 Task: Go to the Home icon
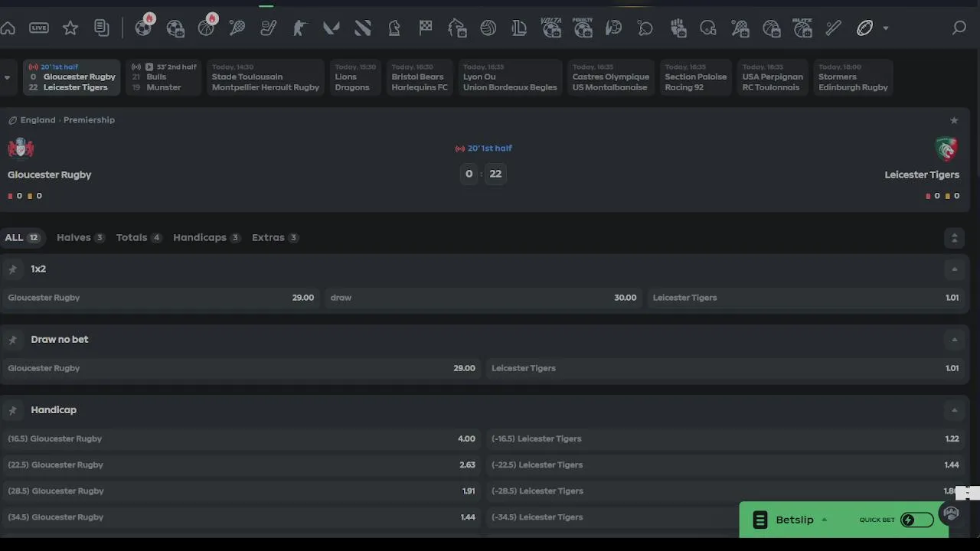(8, 28)
